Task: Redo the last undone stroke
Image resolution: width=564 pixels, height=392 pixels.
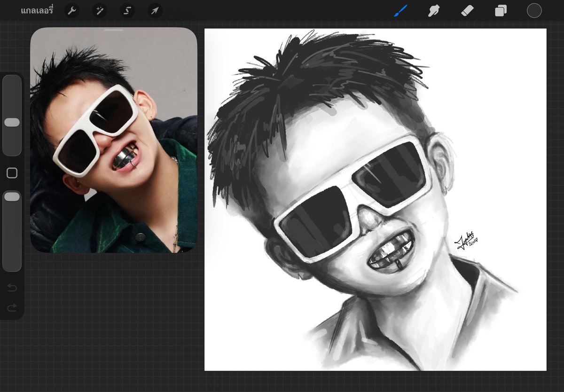Action: [x=12, y=307]
